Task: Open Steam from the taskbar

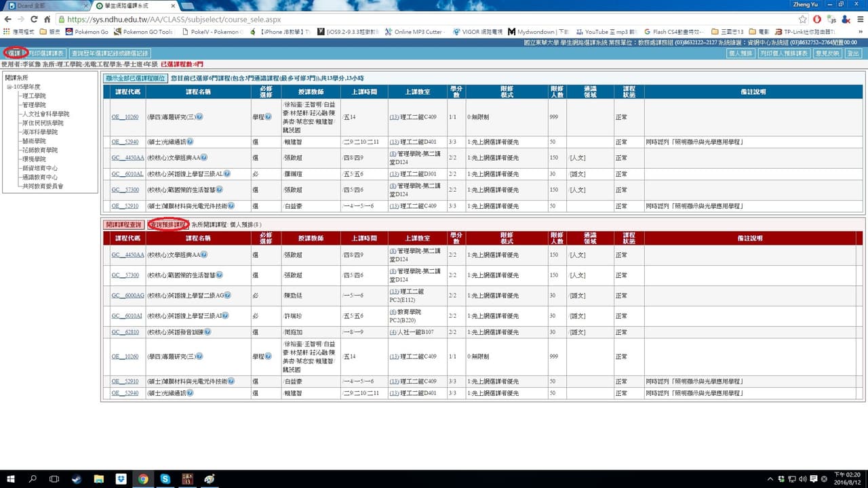Action: click(x=77, y=479)
